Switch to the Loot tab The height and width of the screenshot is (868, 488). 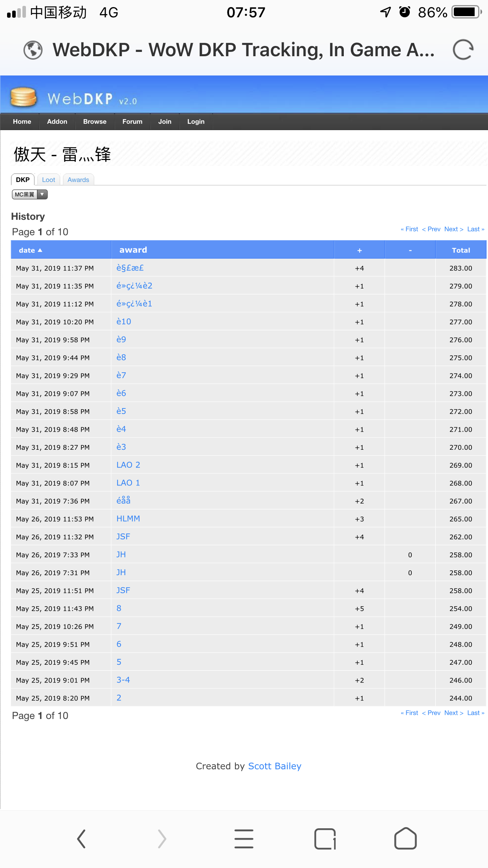(49, 180)
